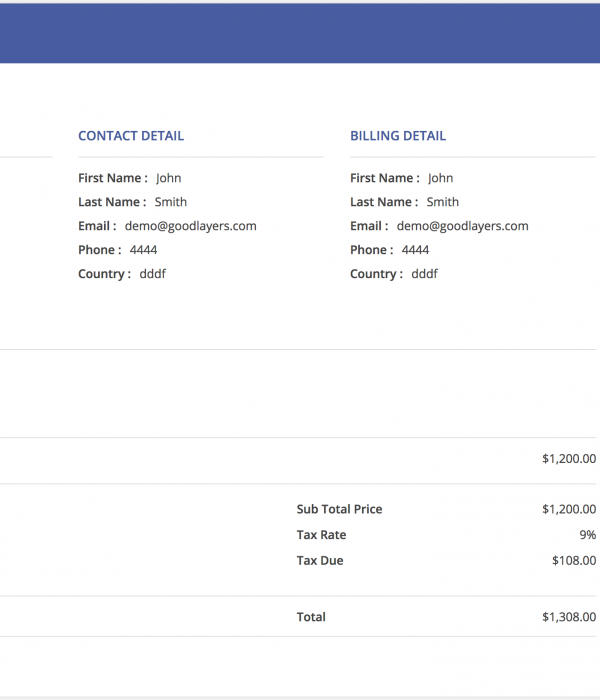The image size is (600, 700).
Task: Click the contact First Name label
Action: tap(113, 178)
